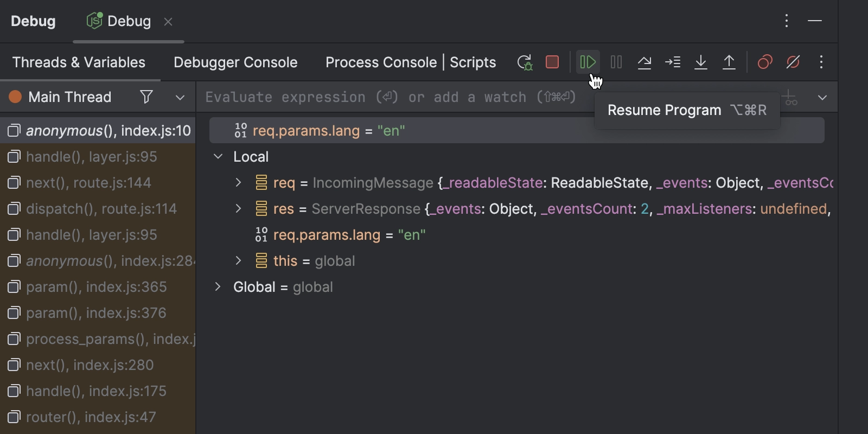Click the Step Out icon
Image resolution: width=868 pixels, height=434 pixels.
click(x=729, y=62)
